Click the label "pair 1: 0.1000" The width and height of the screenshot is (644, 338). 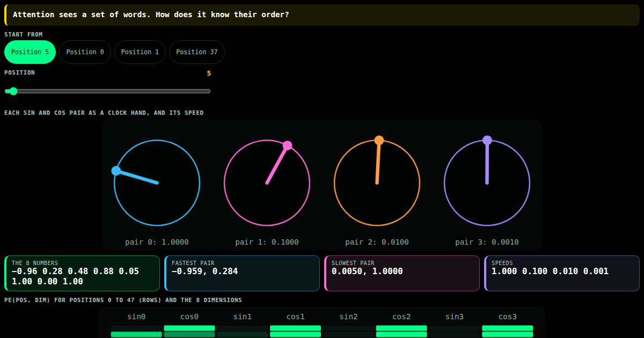(x=267, y=242)
